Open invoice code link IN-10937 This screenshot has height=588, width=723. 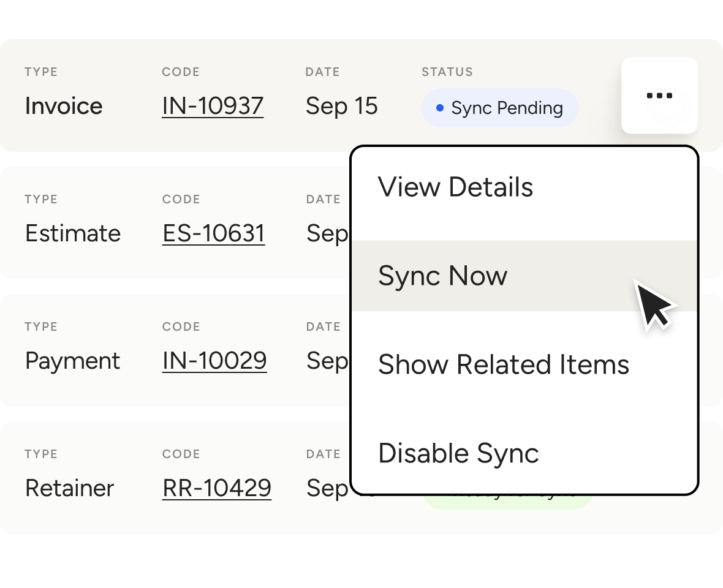click(213, 106)
